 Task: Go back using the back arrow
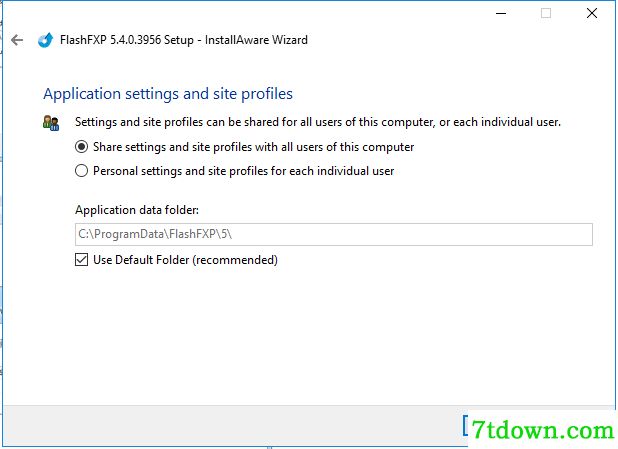(x=17, y=40)
